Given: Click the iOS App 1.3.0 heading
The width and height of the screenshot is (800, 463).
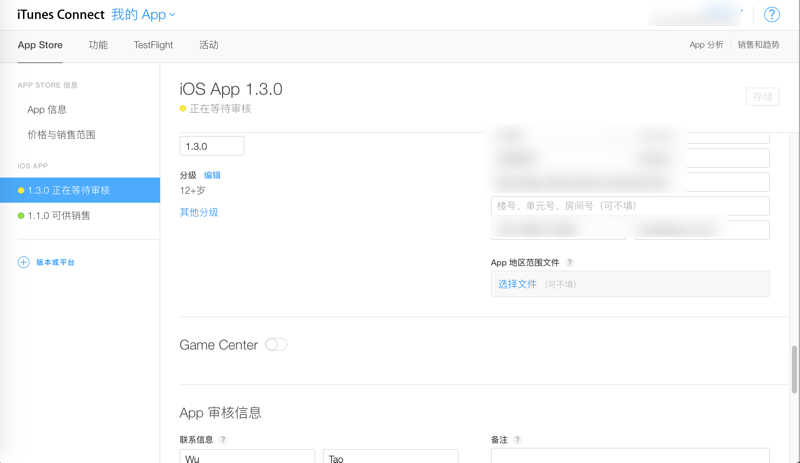Looking at the screenshot, I should 231,89.
